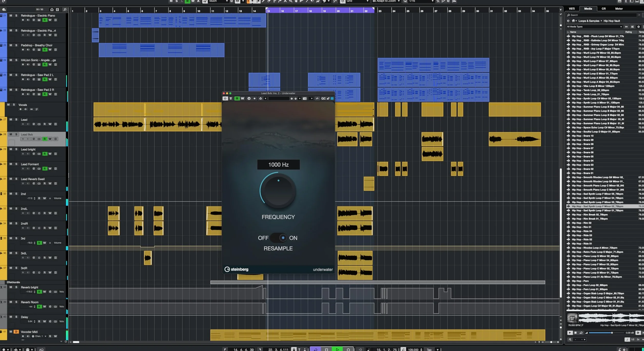644x351 pixels.
Task: Play the previewed sample in Media previewer
Action: click(x=570, y=333)
